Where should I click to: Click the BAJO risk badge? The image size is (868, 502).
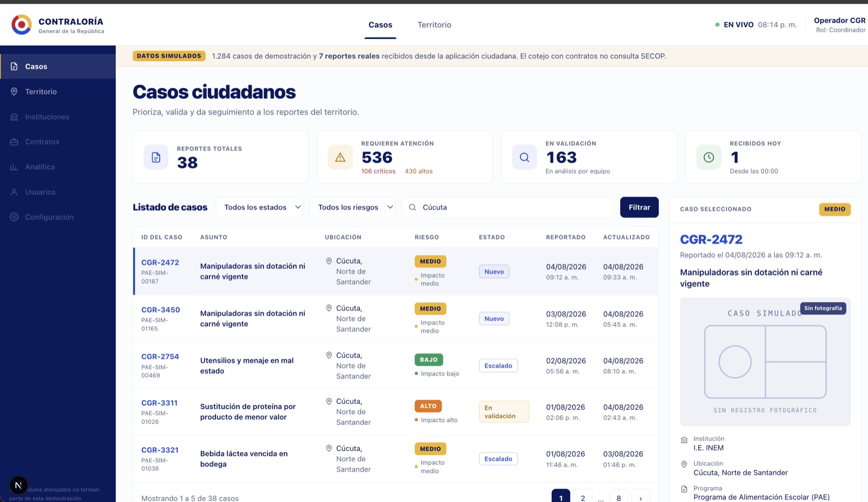pos(429,360)
